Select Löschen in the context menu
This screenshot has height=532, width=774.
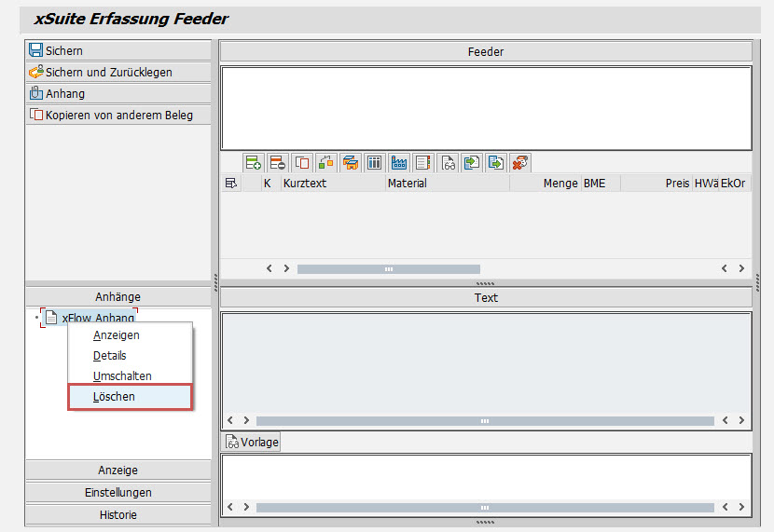point(131,397)
